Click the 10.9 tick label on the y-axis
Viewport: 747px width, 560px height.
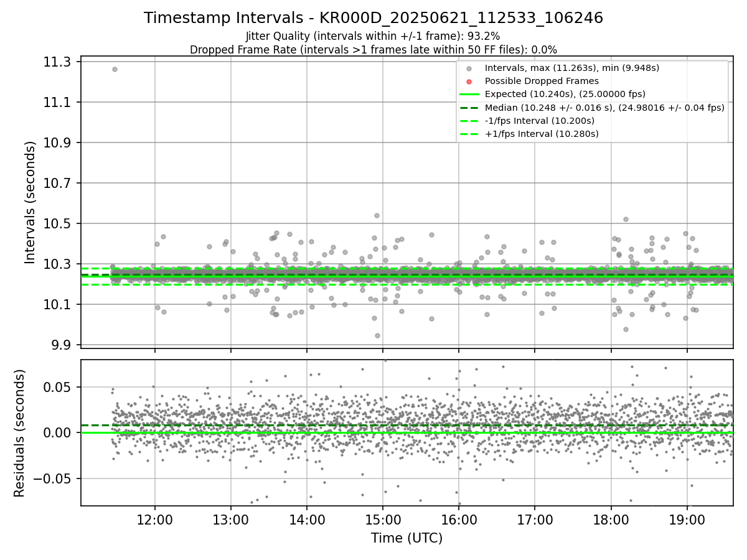[58, 142]
